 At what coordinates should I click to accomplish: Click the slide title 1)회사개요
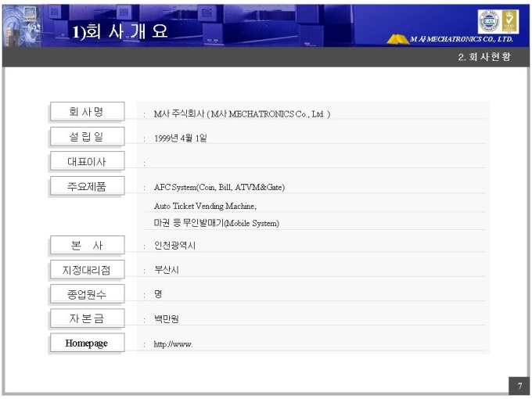(x=120, y=31)
